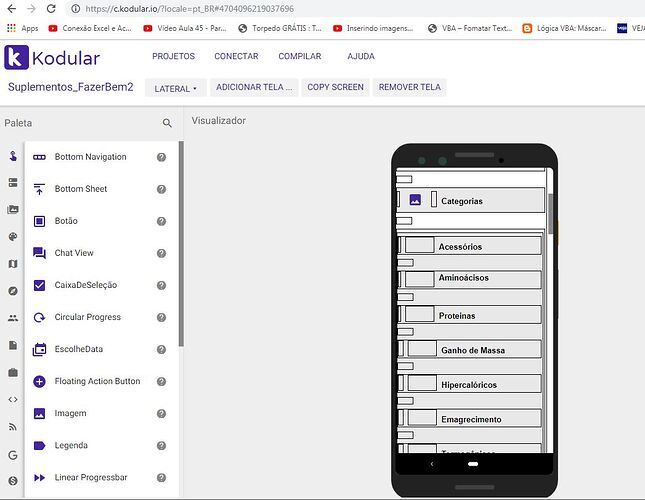
Task: Click the palette list scrollbar
Action: point(181,243)
